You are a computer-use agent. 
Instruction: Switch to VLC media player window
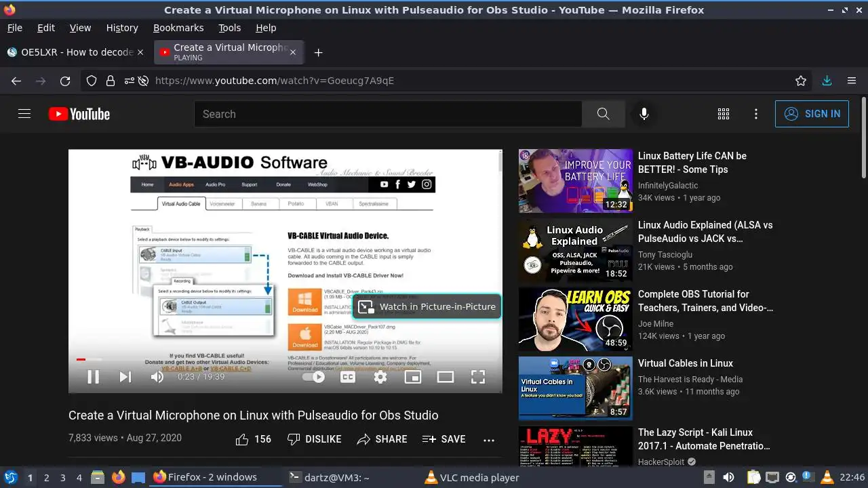click(x=472, y=477)
